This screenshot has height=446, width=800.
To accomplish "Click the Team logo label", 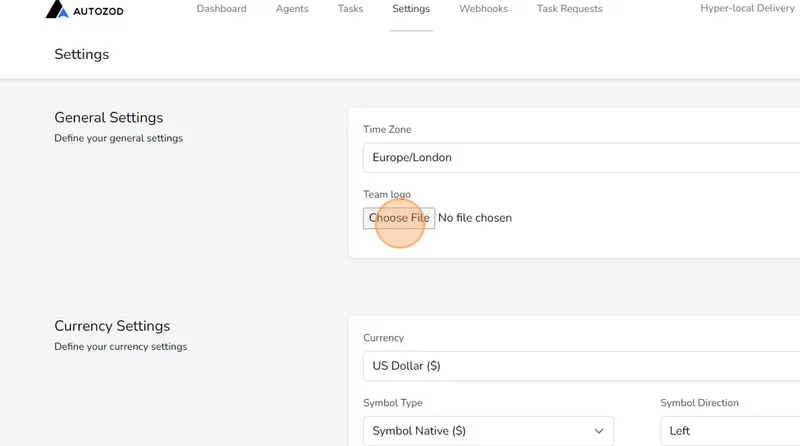I will [387, 194].
